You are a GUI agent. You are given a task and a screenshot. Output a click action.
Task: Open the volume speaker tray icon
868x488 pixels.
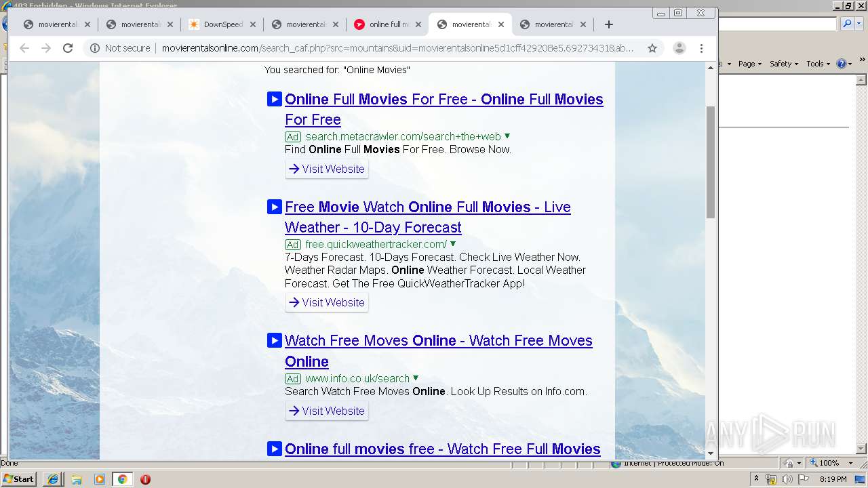[x=787, y=479]
